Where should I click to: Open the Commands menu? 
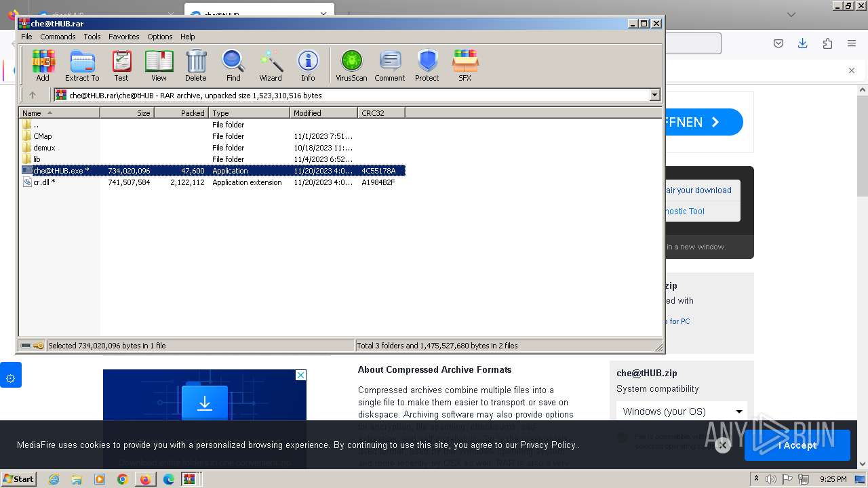click(x=58, y=37)
